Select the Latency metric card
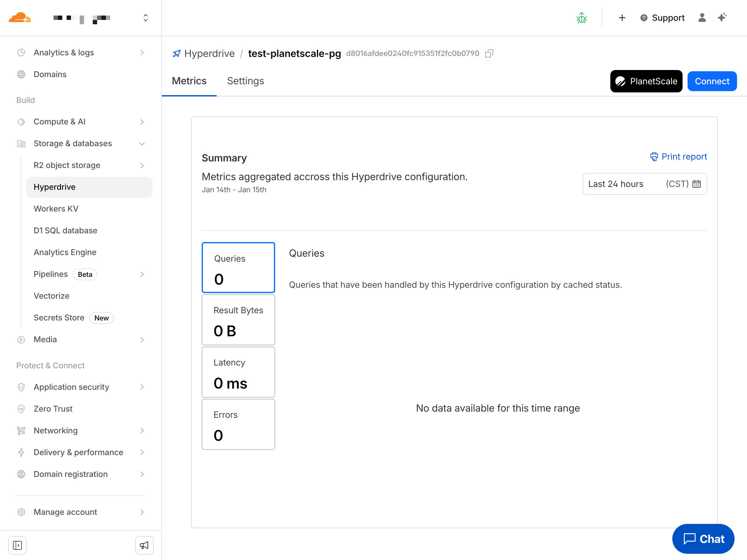The width and height of the screenshot is (747, 560). tap(238, 372)
